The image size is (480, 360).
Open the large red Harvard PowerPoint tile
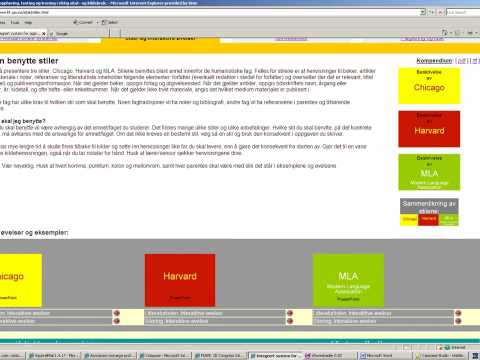[x=180, y=280]
